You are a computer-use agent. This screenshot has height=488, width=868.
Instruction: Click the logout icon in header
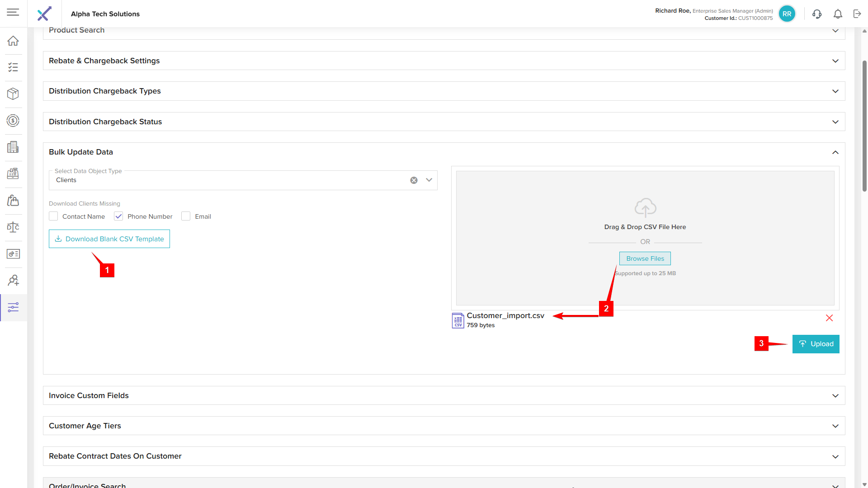pos(857,14)
